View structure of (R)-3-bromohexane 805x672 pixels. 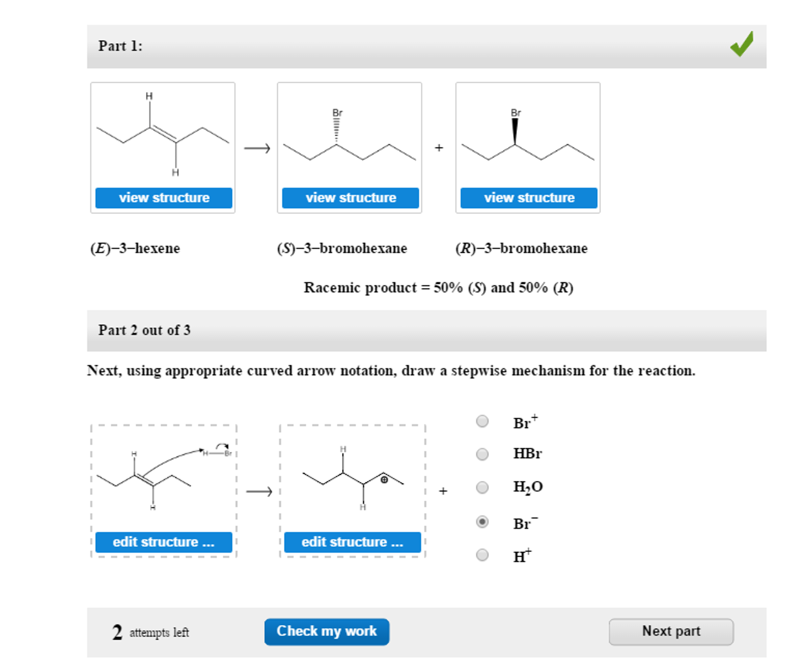pyautogui.click(x=530, y=198)
